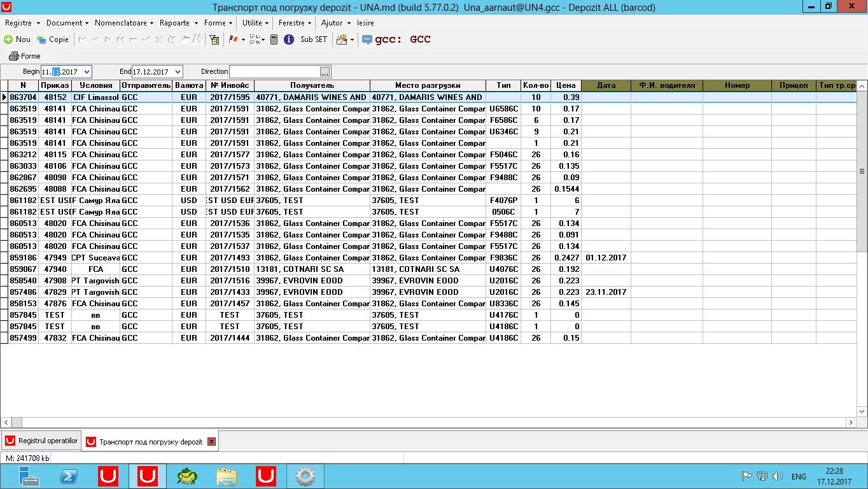Screen dimensions: 868x489
Task: Launch PowerShell from the taskbar
Action: pos(69,476)
